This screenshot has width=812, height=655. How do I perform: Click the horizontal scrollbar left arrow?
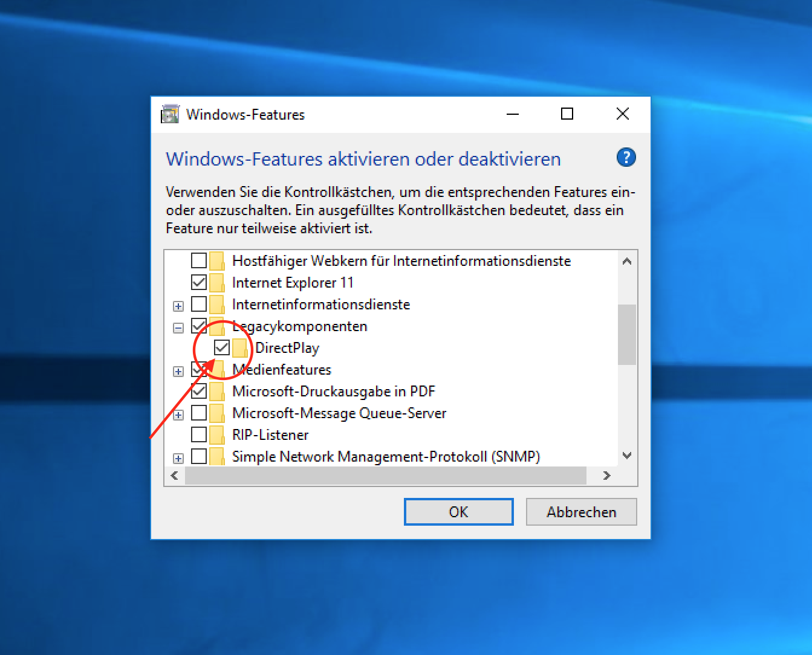click(175, 476)
